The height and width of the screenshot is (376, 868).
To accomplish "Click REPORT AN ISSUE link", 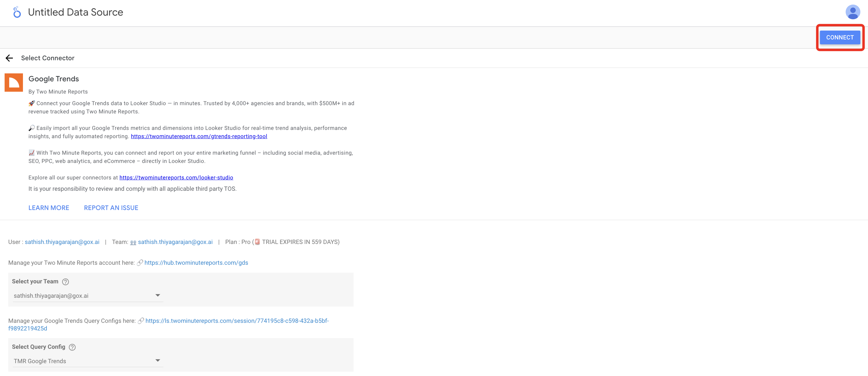I will coord(111,208).
